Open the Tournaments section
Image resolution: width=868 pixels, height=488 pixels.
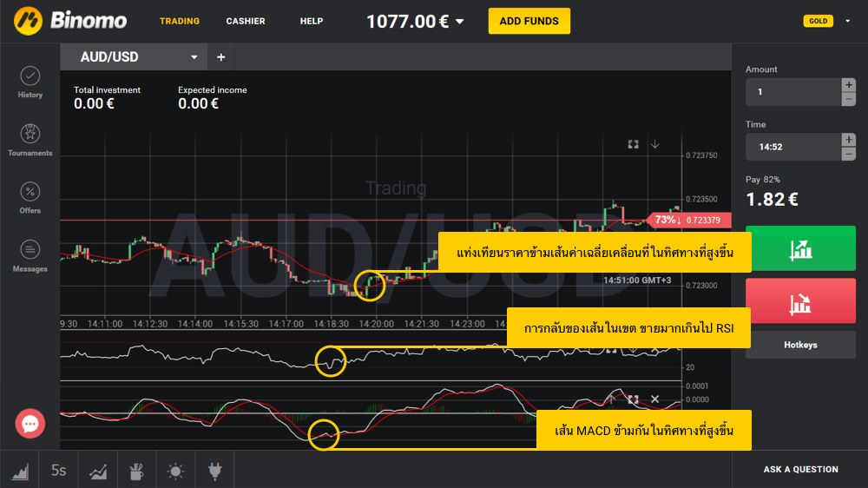coord(30,139)
